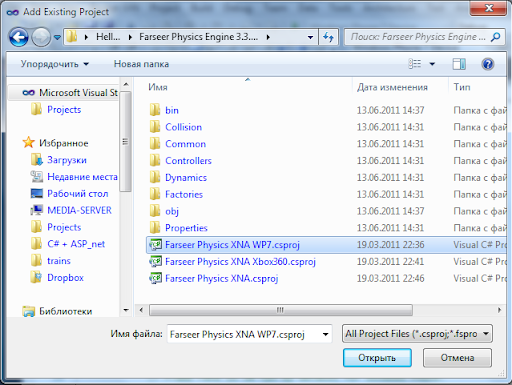Sort by 'Тип' column header
Viewport: 512px width, 385px height.
[x=462, y=87]
